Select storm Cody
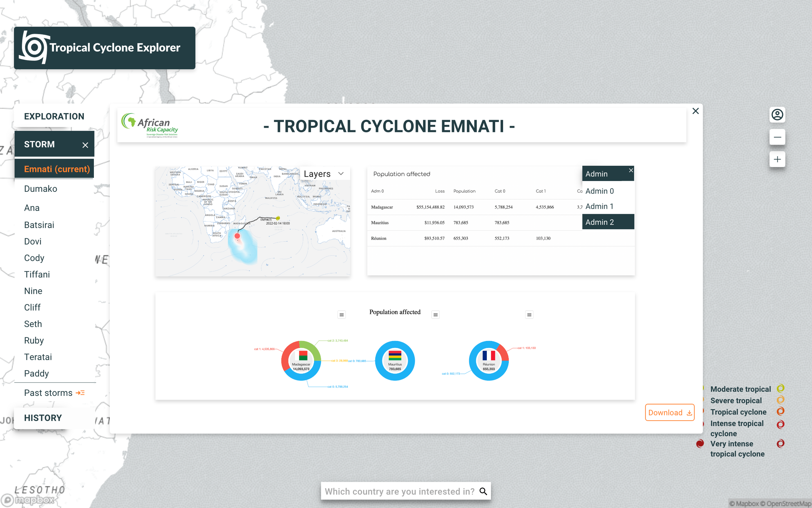Screen dimensions: 812x508 [x=34, y=258]
